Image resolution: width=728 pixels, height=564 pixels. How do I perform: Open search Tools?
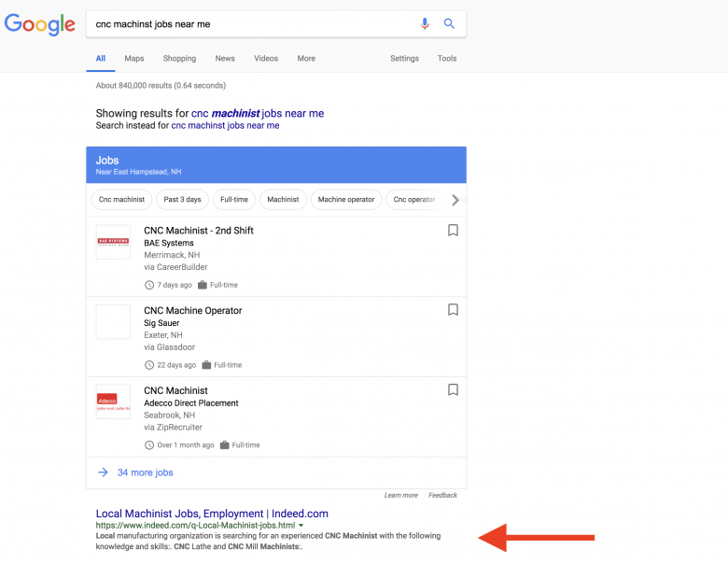pos(447,59)
